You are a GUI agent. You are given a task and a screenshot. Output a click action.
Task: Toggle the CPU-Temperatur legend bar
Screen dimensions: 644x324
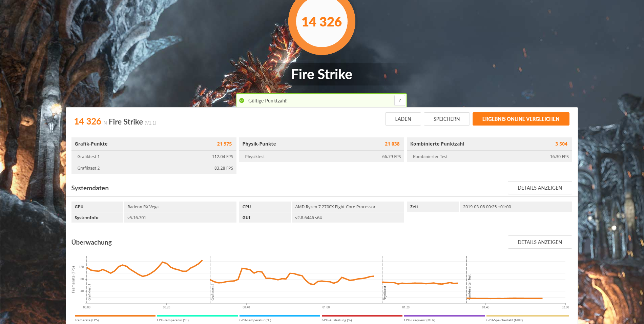point(197,316)
